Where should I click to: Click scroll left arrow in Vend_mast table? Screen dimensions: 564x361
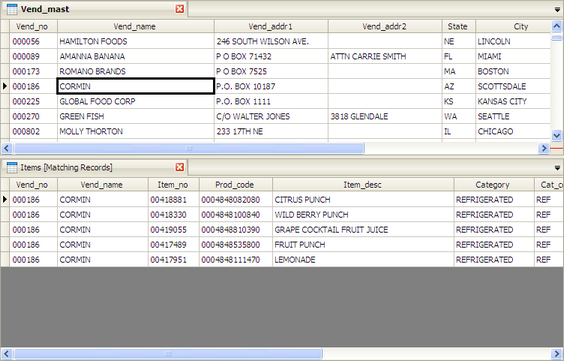pos(6,148)
